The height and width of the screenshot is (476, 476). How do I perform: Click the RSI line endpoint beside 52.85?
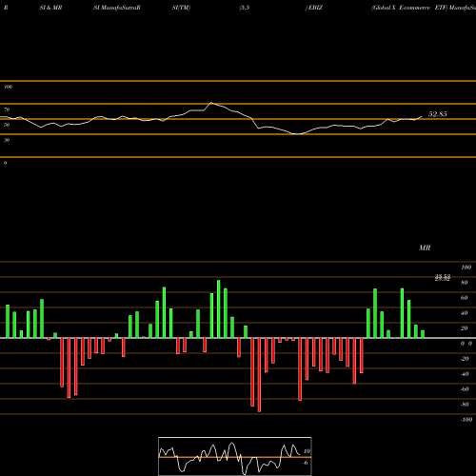pyautogui.click(x=422, y=116)
